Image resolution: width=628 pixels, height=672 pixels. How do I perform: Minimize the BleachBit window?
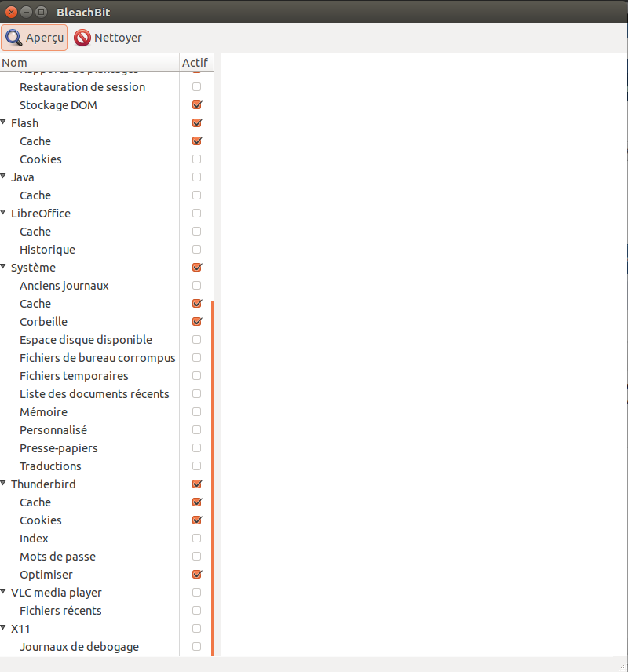(26, 13)
